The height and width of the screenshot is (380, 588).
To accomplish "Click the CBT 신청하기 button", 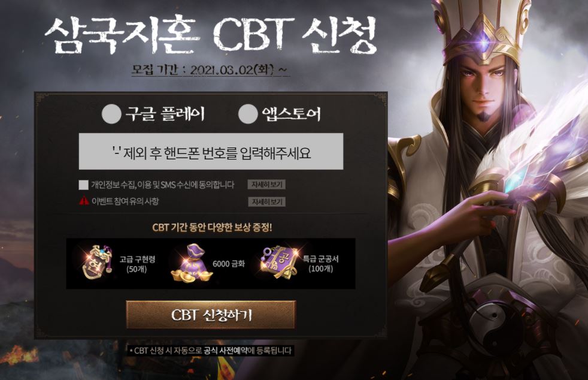I will point(211,315).
